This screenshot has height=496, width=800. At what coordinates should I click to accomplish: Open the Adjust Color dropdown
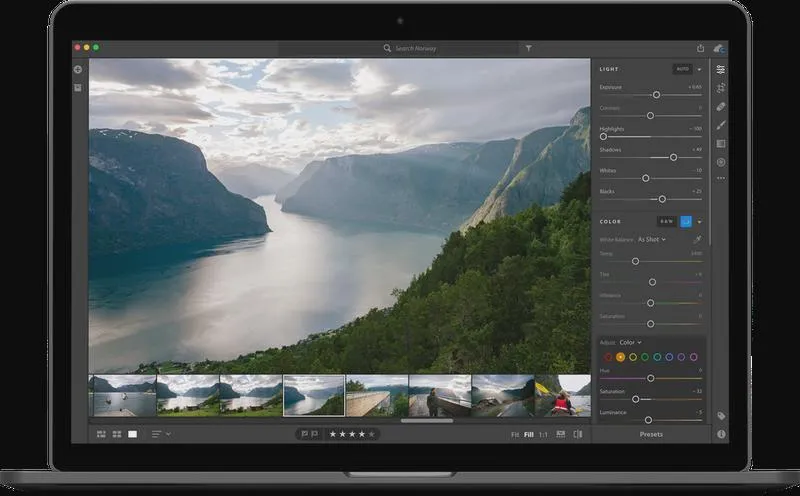[x=630, y=342]
